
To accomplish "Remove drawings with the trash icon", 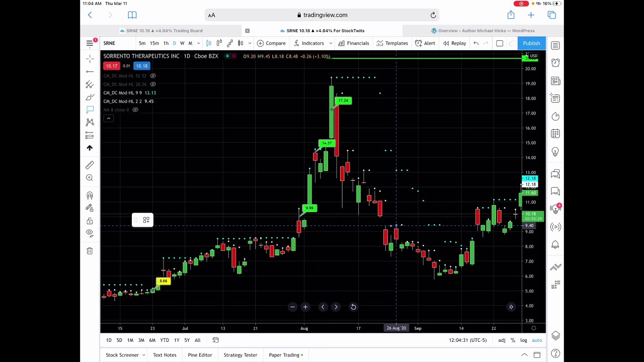I will (x=90, y=251).
